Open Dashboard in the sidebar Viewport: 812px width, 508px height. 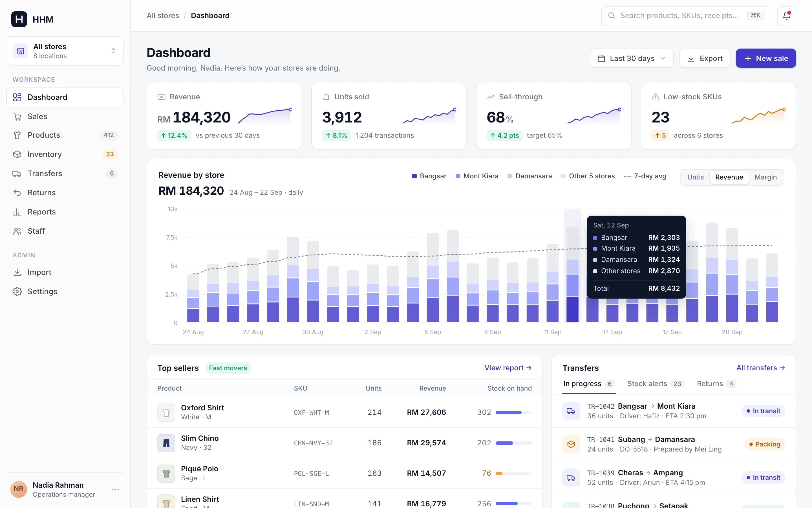coord(65,97)
